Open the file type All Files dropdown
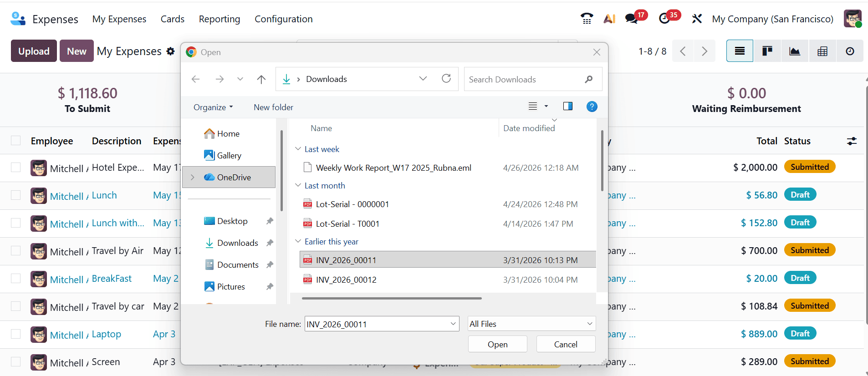This screenshot has height=376, width=868. 531,324
